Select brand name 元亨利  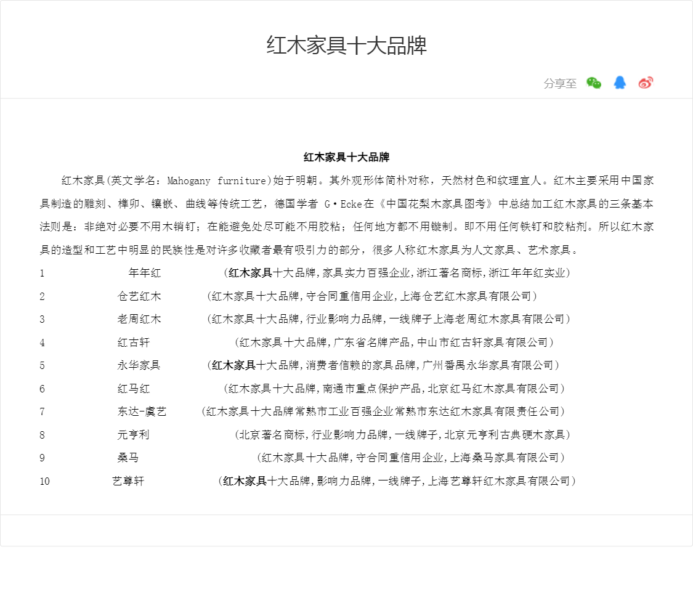pos(134,435)
